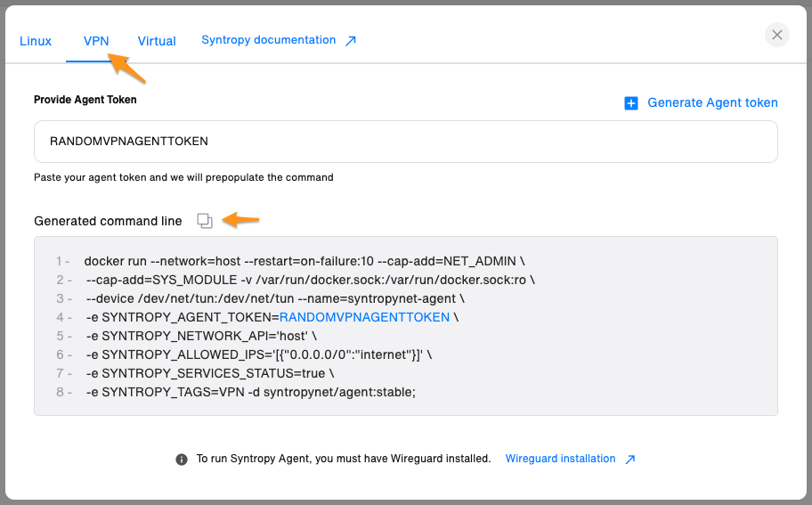Open the Syntropy documentation link
This screenshot has width=812, height=505.
[268, 40]
